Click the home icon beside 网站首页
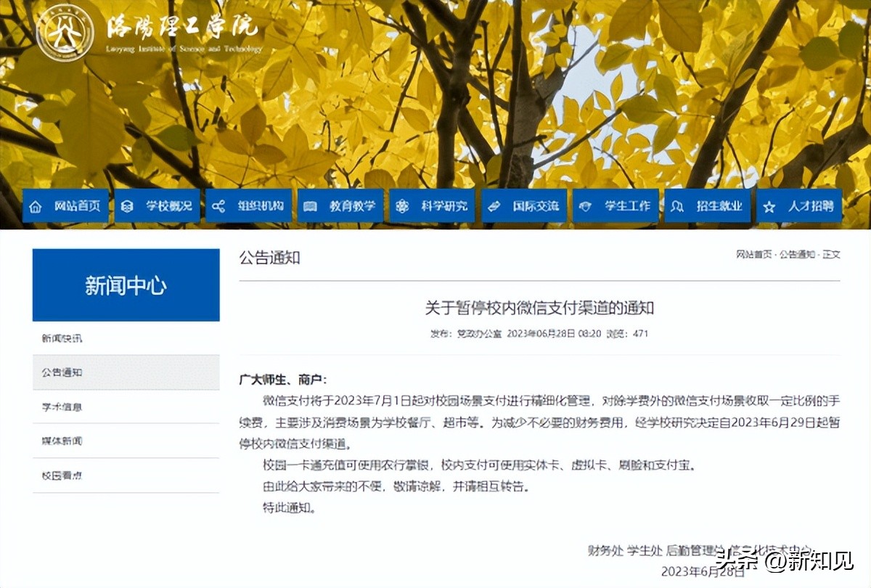 pyautogui.click(x=34, y=206)
